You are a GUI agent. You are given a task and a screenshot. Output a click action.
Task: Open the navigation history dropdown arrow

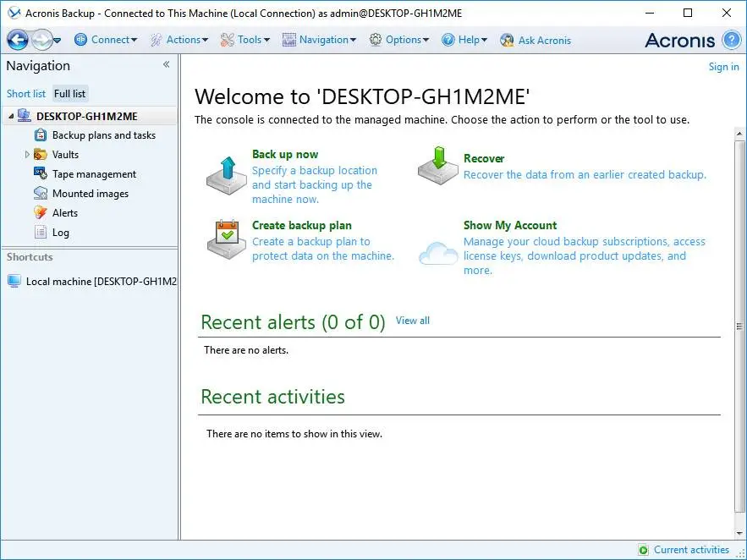point(58,41)
